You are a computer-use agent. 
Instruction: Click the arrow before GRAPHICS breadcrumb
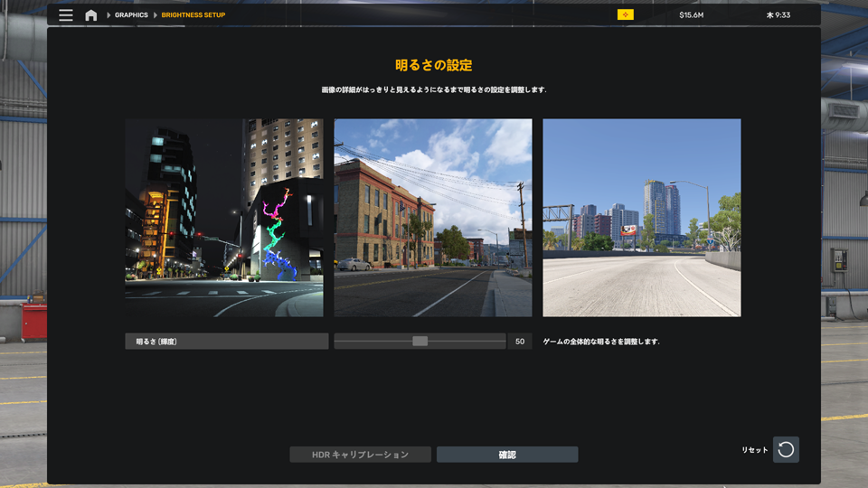(x=108, y=15)
